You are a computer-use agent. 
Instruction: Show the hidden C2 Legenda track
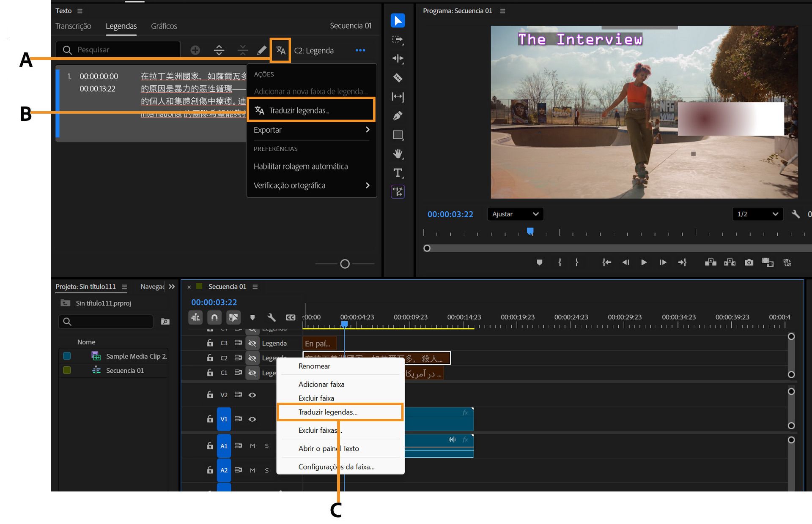pyautogui.click(x=252, y=358)
